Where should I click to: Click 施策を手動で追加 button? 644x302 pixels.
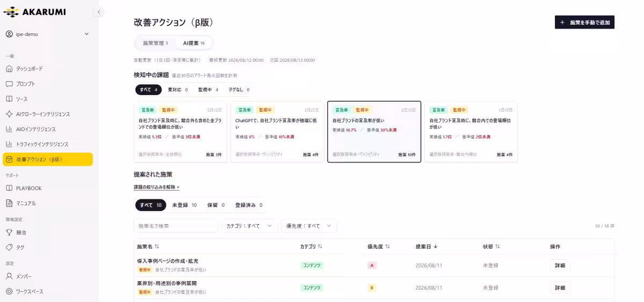tap(584, 23)
